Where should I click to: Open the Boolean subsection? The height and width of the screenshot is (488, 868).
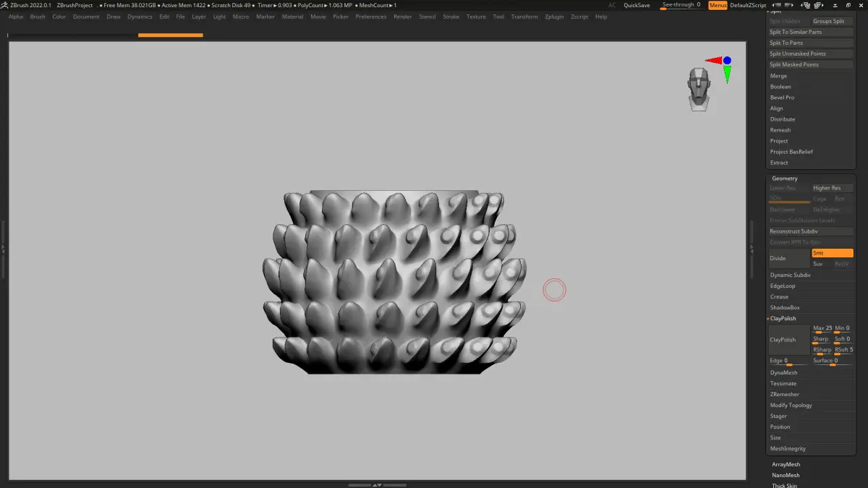point(780,87)
